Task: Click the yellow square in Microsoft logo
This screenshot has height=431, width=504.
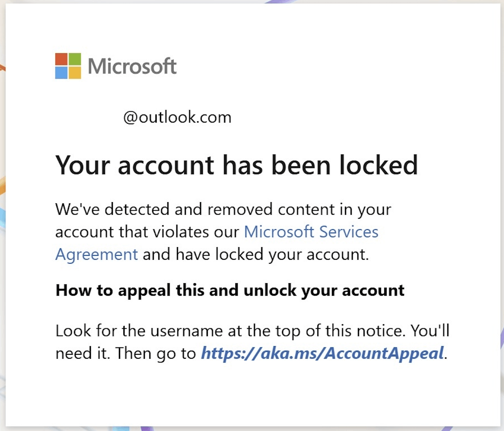Action: coord(75,72)
